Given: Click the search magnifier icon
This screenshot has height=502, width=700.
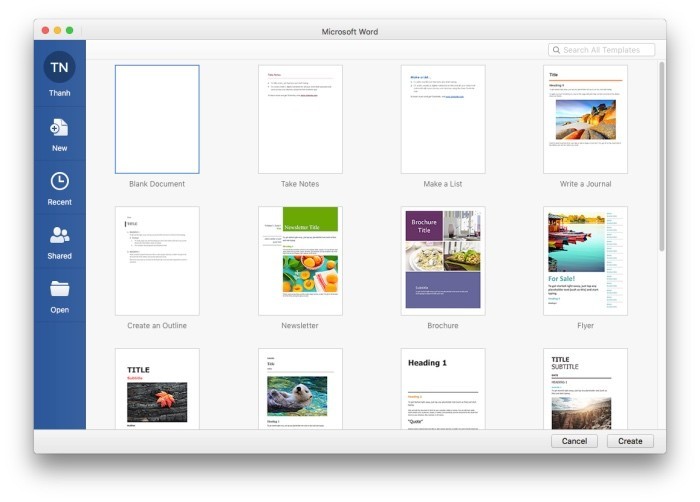Looking at the screenshot, I should (x=556, y=50).
